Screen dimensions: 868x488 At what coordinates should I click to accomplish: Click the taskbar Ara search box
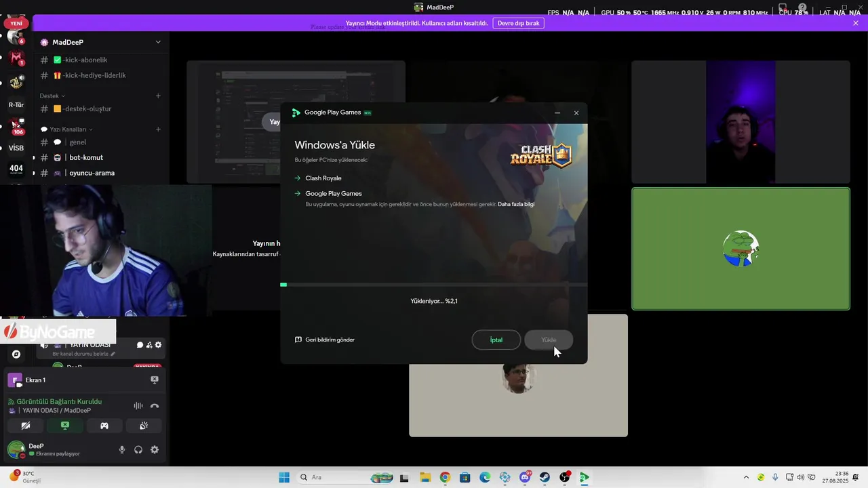tap(346, 477)
